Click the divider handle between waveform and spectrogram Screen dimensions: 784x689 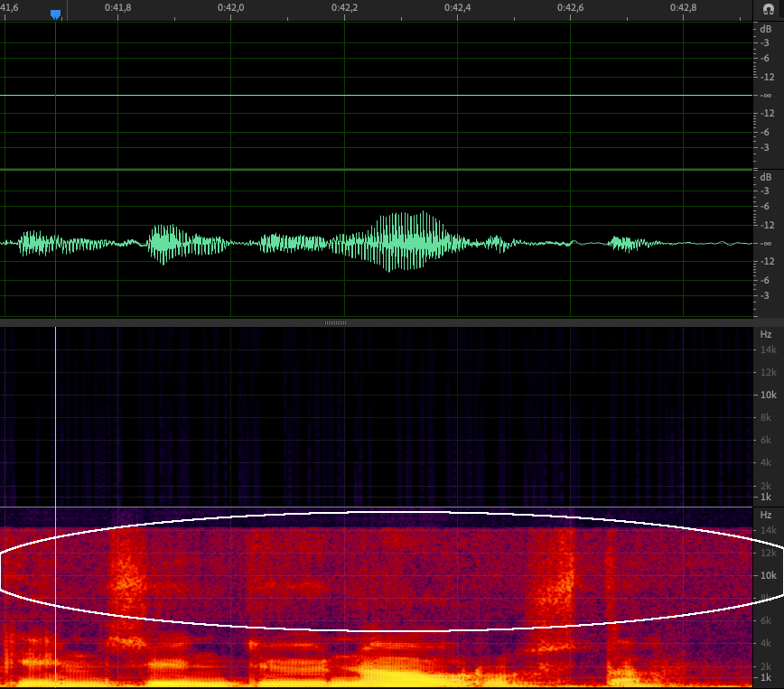point(335,321)
